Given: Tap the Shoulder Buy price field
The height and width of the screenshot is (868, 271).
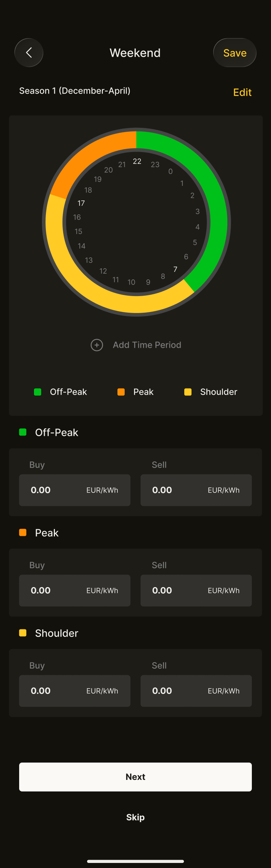Looking at the screenshot, I should coord(75,691).
